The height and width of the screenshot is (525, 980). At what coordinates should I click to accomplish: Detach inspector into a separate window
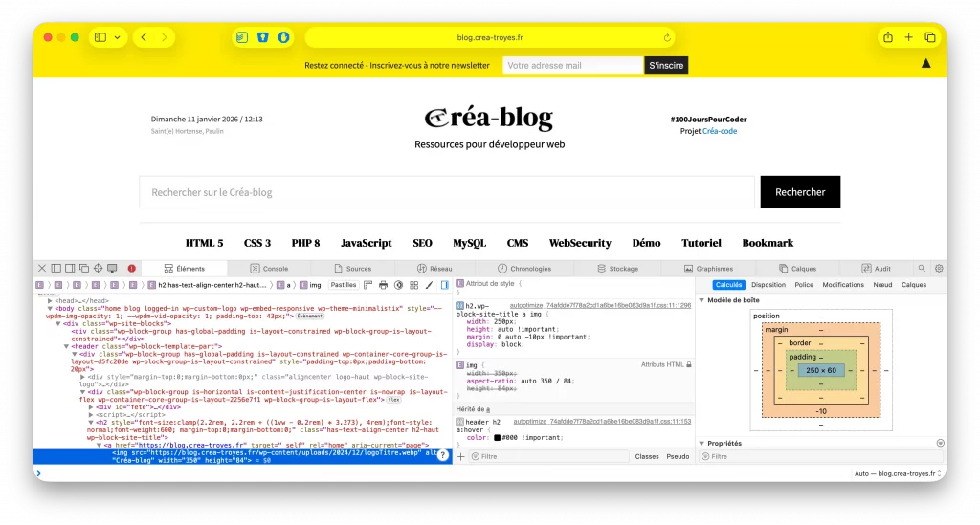(x=84, y=269)
